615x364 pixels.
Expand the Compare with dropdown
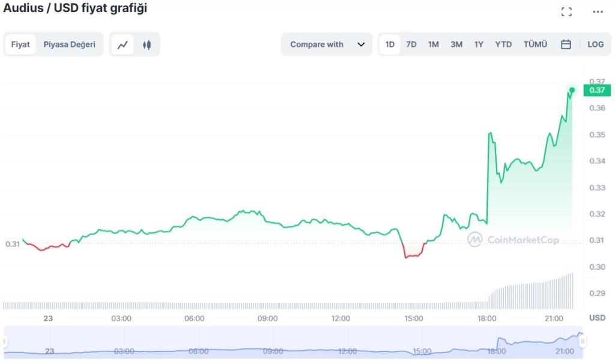pos(326,44)
